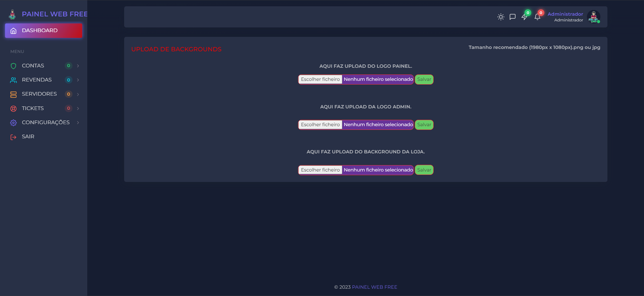
Task: Open the chat messages icon
Action: tap(513, 17)
